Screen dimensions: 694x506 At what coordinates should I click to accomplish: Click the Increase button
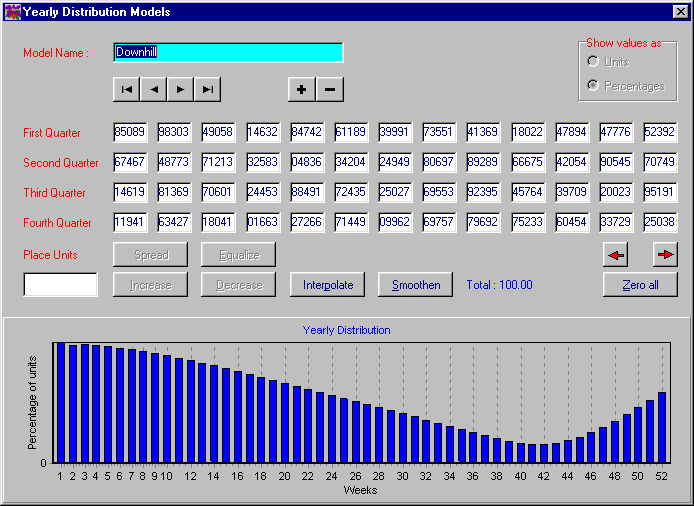[150, 285]
